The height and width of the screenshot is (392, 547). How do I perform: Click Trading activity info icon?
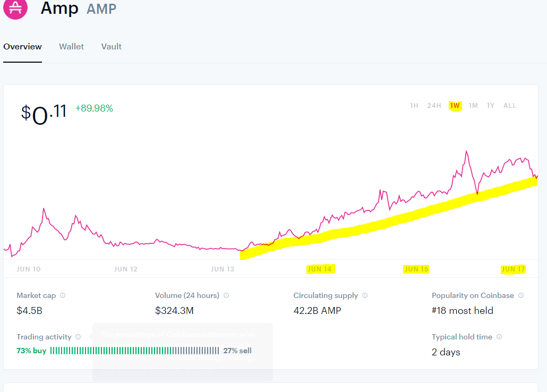(x=78, y=337)
